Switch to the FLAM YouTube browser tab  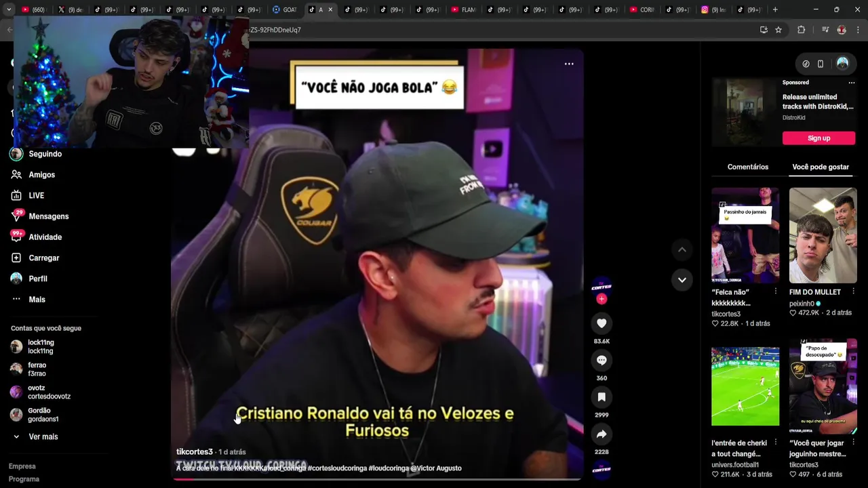464,9
